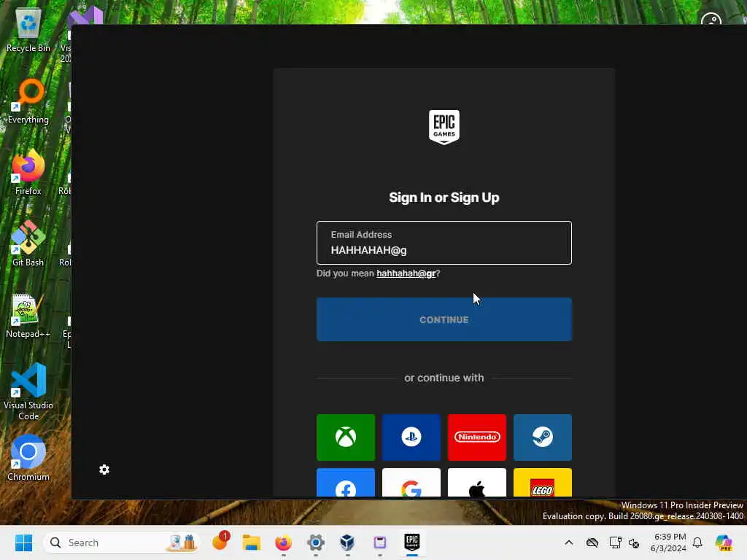
Task: Accept the hahhahah@gr email suggestion
Action: coord(406,273)
